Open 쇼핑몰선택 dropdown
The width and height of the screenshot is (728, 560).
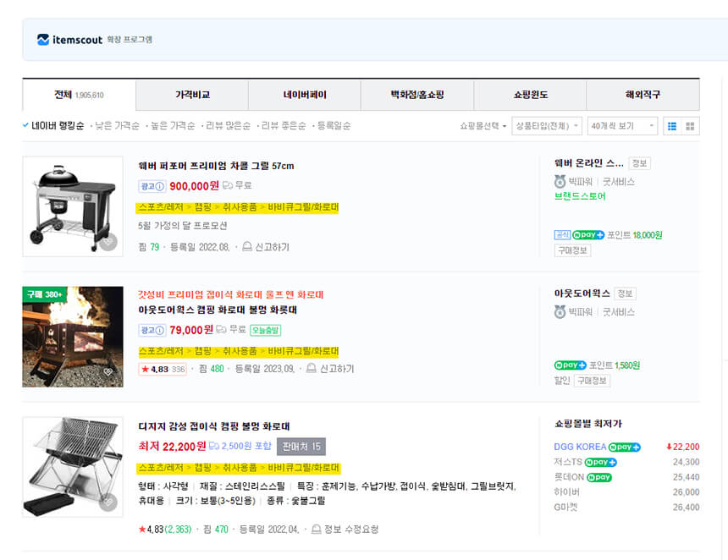coord(483,126)
